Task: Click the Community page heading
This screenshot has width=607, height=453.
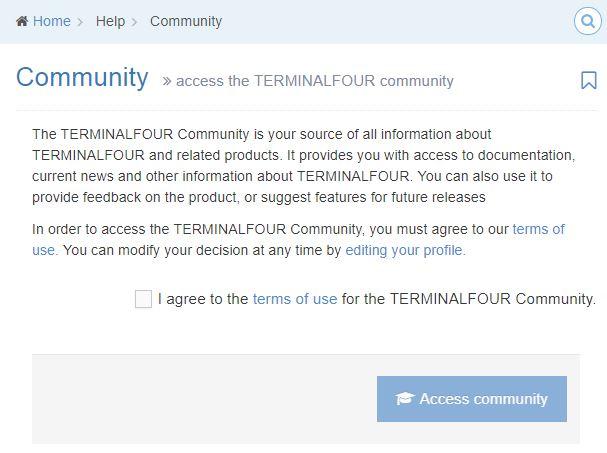Action: click(82, 78)
